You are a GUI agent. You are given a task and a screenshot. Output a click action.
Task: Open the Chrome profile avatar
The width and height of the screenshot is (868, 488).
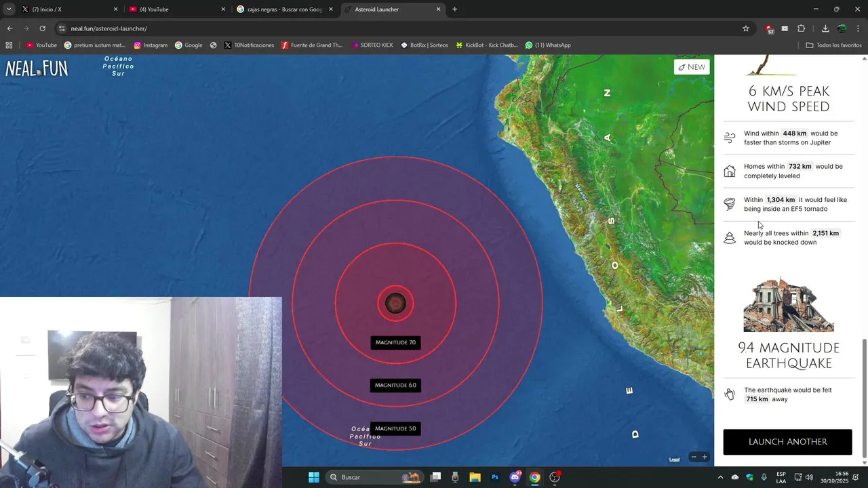pos(842,28)
